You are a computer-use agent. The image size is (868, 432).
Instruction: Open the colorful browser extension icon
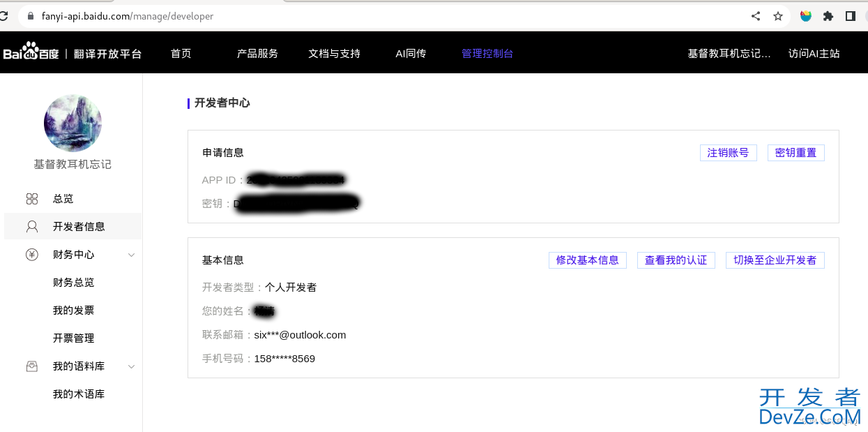[x=806, y=16]
